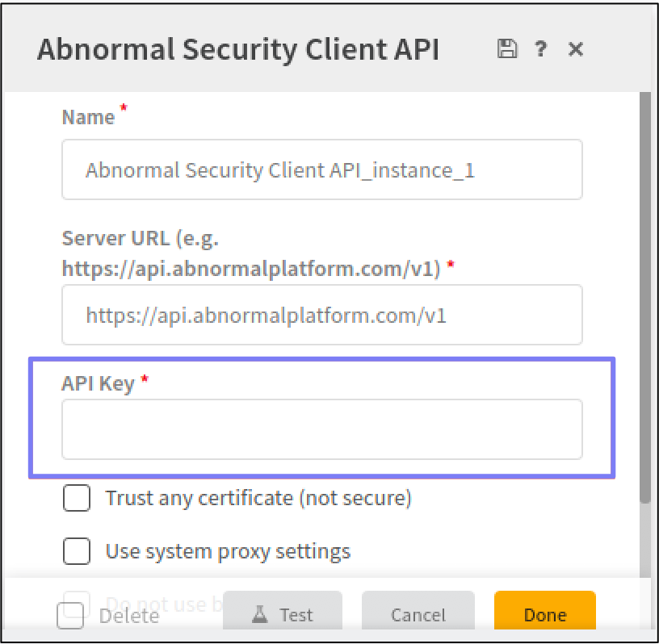The width and height of the screenshot is (659, 644).
Task: Close the Abnormal Security Client API dialog
Action: (x=575, y=49)
